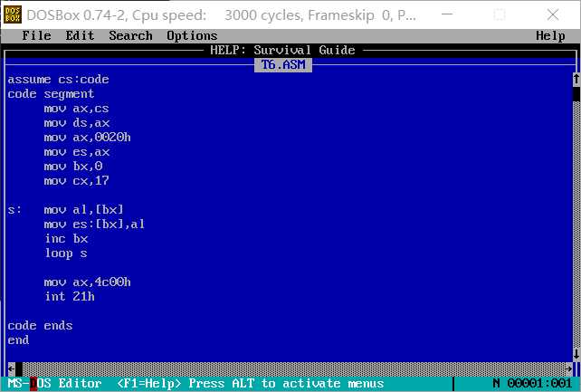Close the DOSBox window

pos(553,14)
